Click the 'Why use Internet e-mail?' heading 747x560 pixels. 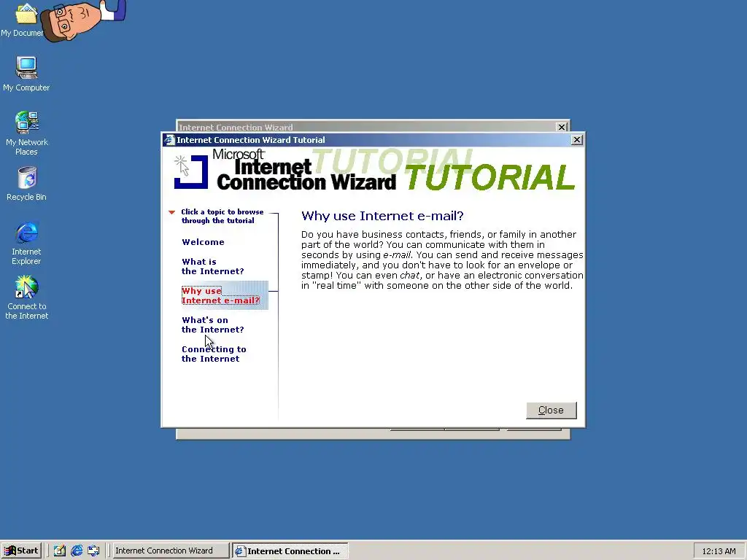382,216
